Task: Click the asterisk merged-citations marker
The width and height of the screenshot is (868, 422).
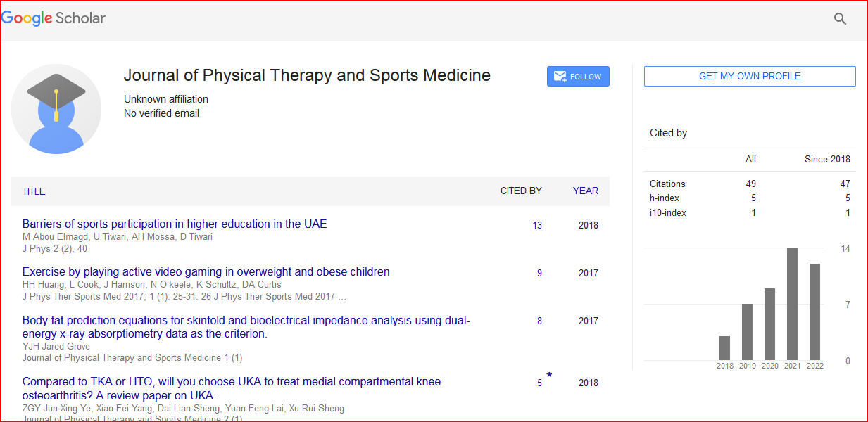Action: coord(549,377)
